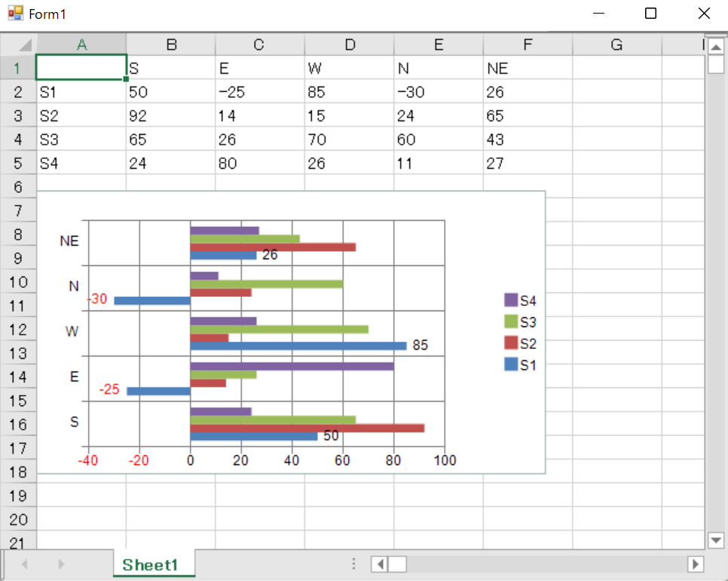Click the previous sheet navigation arrow

[x=25, y=564]
